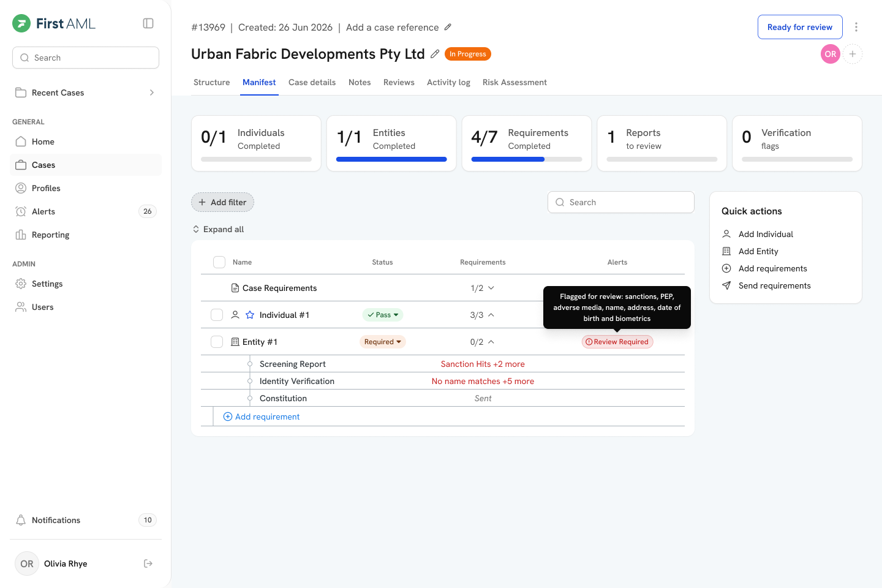Click the Individuals Completed progress bar
Screen dimensions: 882x588
click(256, 159)
